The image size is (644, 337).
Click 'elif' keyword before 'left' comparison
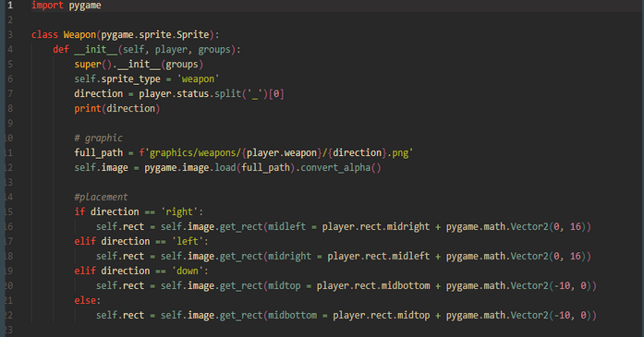click(85, 241)
